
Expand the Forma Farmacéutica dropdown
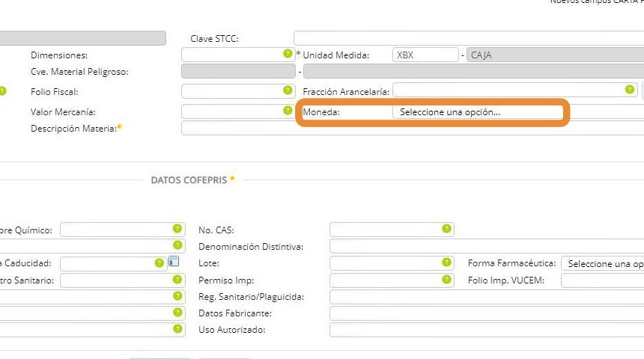(x=602, y=264)
